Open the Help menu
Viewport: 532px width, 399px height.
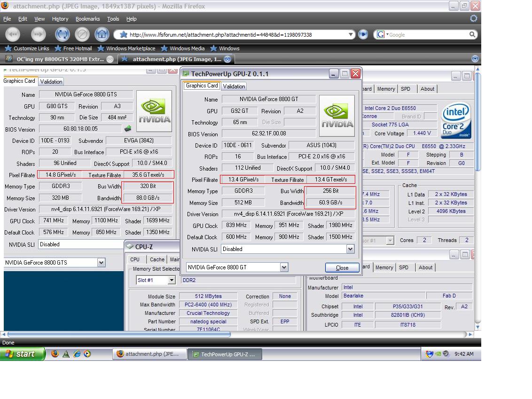tap(131, 19)
